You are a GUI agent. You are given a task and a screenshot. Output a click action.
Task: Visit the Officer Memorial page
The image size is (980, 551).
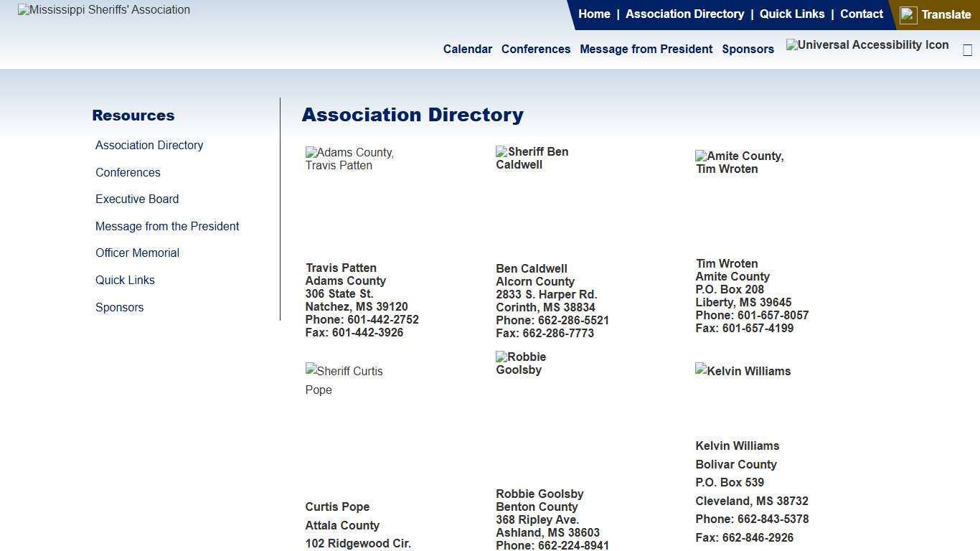coord(137,253)
